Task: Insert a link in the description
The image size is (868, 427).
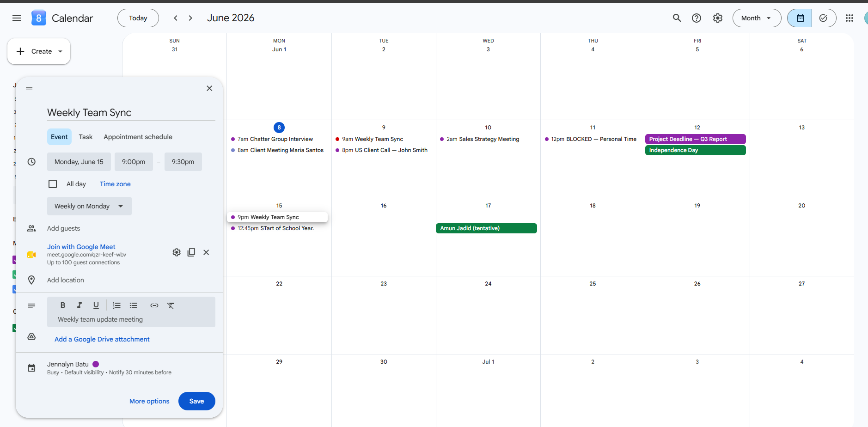Action: (154, 305)
